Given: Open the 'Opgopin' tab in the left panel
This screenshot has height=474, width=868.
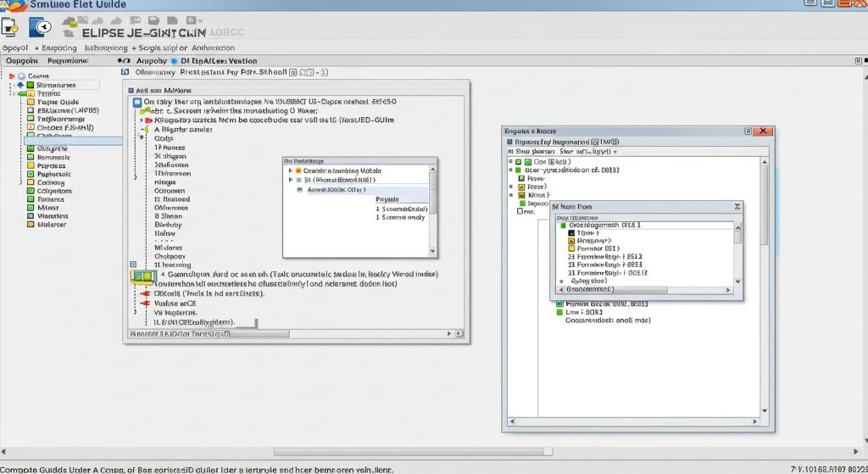Looking at the screenshot, I should [21, 61].
